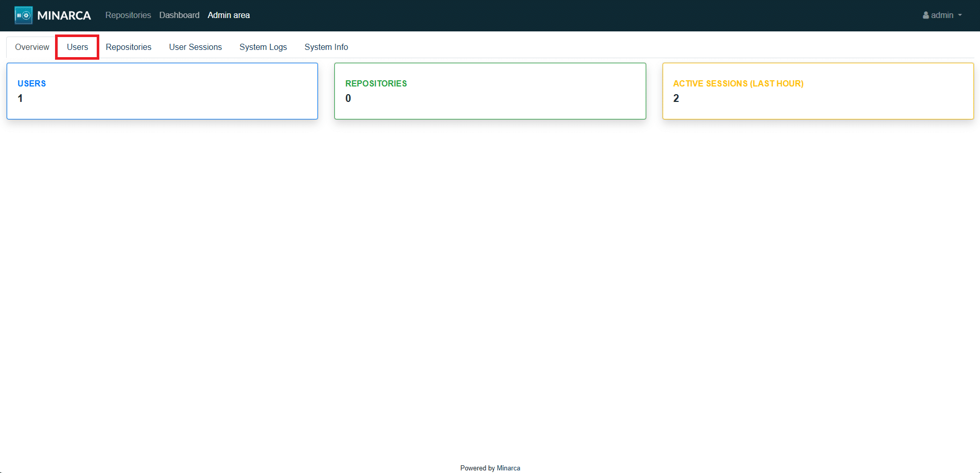Click the Minarca logo icon
Screen dimensions: 980x473
(x=24, y=15)
